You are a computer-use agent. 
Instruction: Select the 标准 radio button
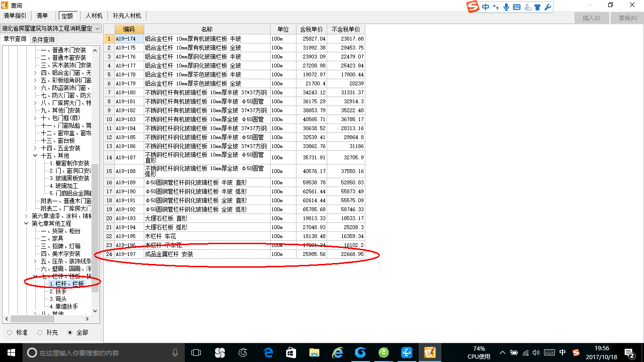pos(11,332)
